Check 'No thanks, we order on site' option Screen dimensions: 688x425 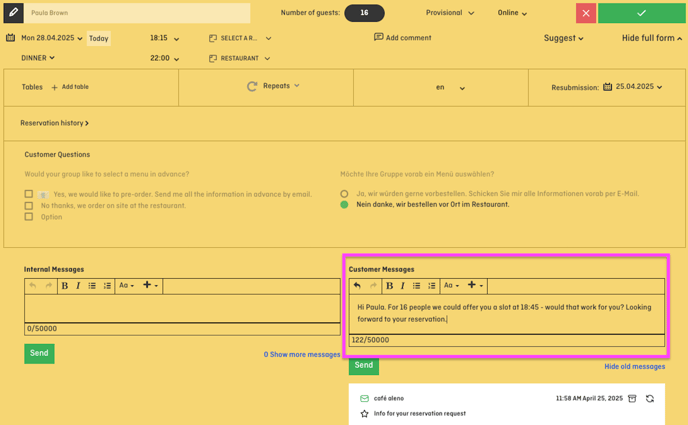pyautogui.click(x=29, y=205)
